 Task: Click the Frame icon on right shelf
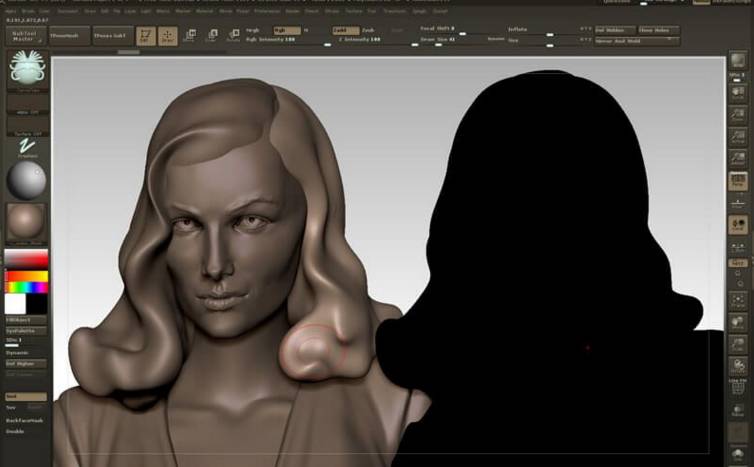coord(738,301)
